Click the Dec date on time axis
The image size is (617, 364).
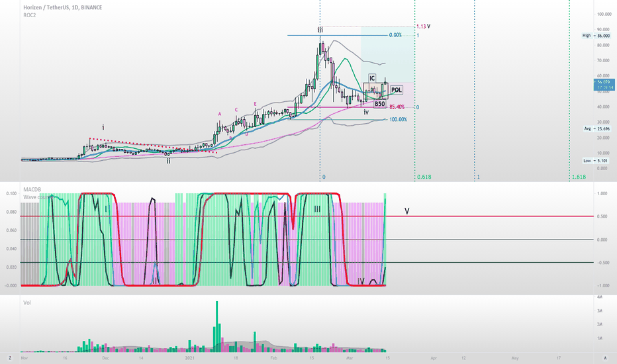(x=105, y=358)
